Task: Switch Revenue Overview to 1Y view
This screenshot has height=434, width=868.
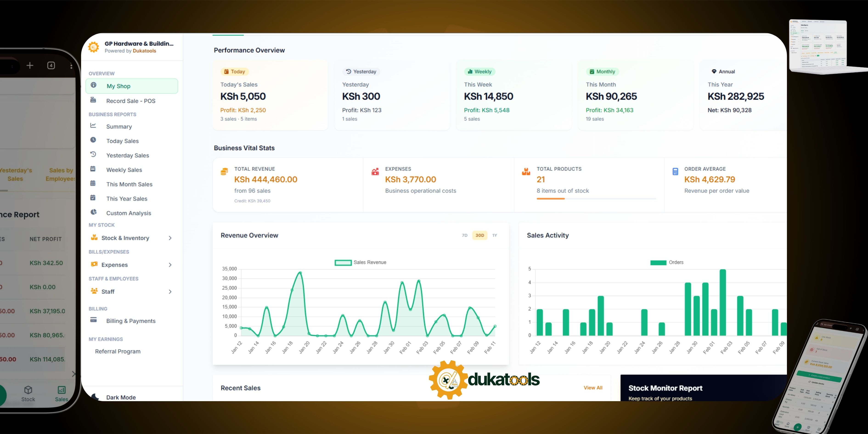Action: pyautogui.click(x=495, y=235)
